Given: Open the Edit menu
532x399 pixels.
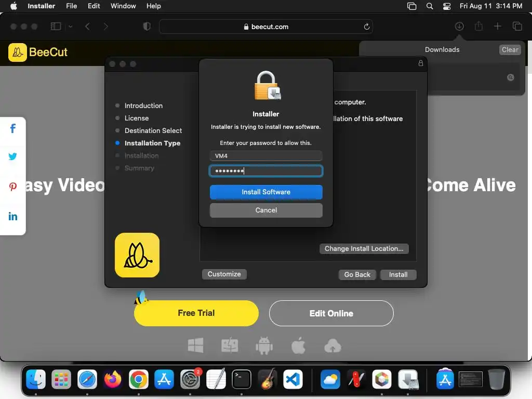Looking at the screenshot, I should 94,6.
